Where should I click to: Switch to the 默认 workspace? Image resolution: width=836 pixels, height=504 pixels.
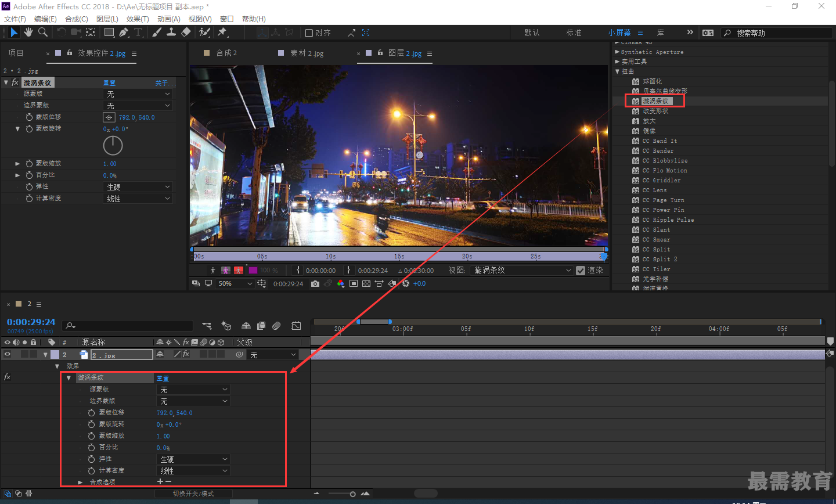[532, 33]
